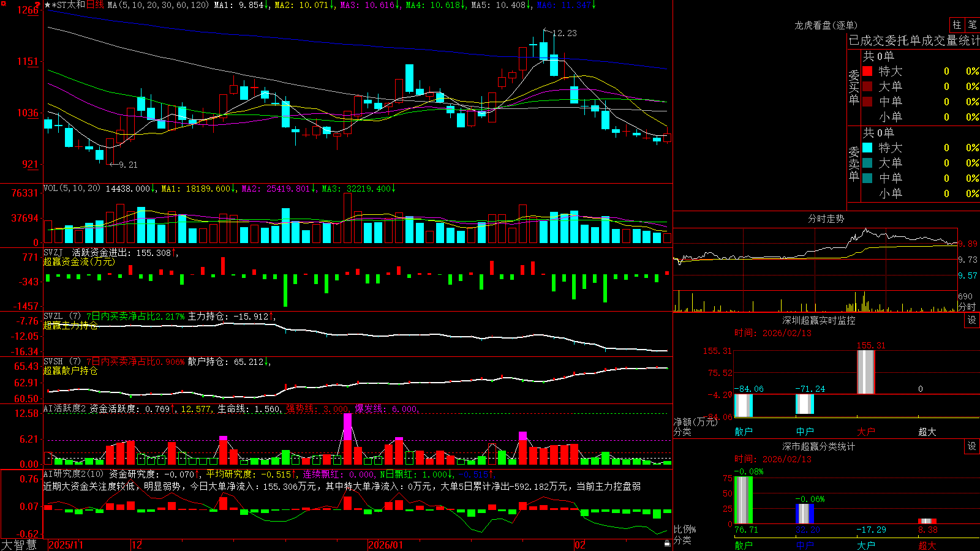Click the 9.21 low price annotation
The width and height of the screenshot is (980, 551).
point(128,165)
